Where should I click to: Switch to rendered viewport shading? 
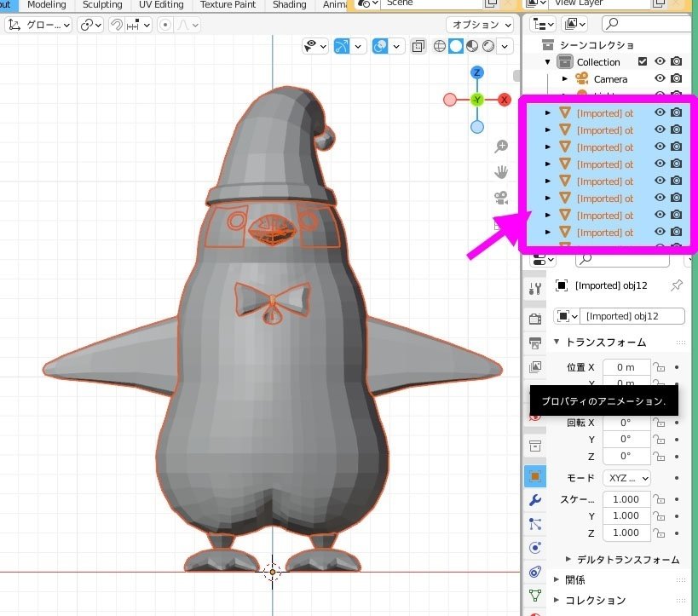(488, 46)
